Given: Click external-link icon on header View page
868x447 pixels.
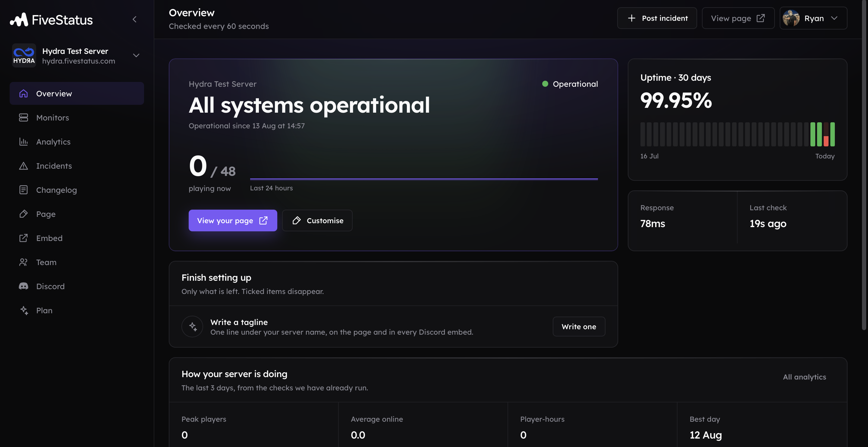Looking at the screenshot, I should [760, 18].
